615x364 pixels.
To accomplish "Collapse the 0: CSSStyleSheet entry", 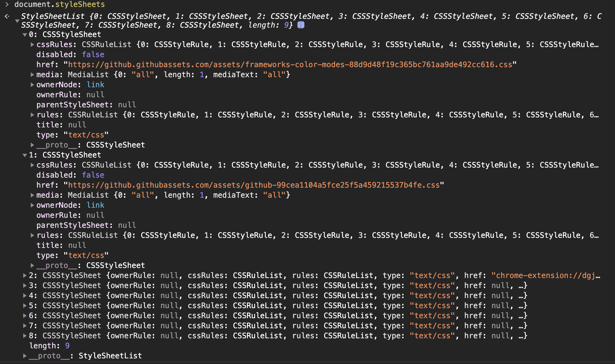I will tap(24, 35).
